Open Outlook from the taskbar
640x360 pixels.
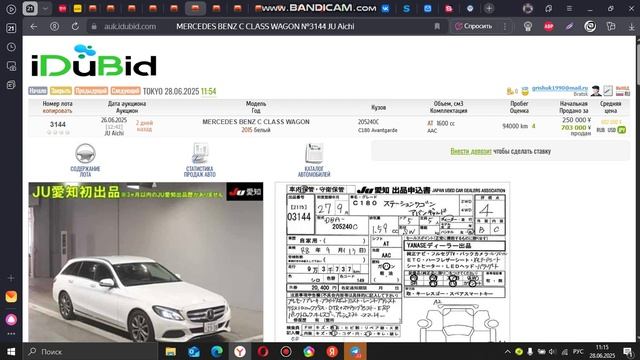[194, 351]
